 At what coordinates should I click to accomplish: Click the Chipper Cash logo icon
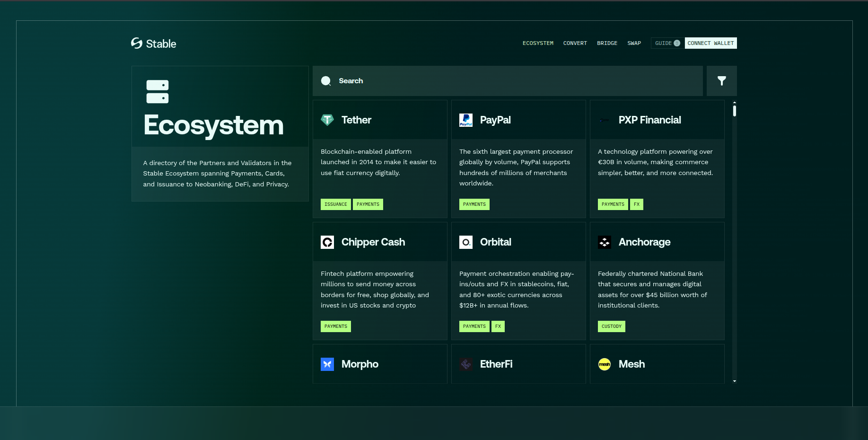point(327,242)
